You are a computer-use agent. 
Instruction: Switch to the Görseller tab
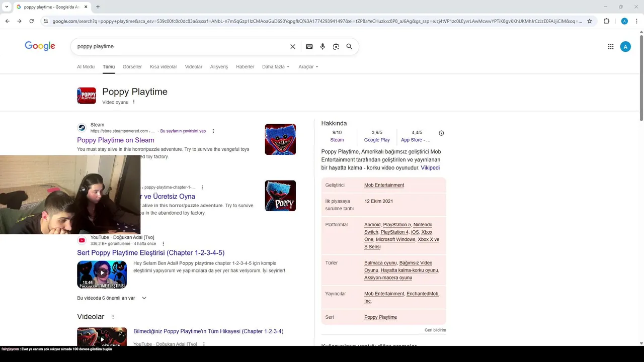pos(132,67)
